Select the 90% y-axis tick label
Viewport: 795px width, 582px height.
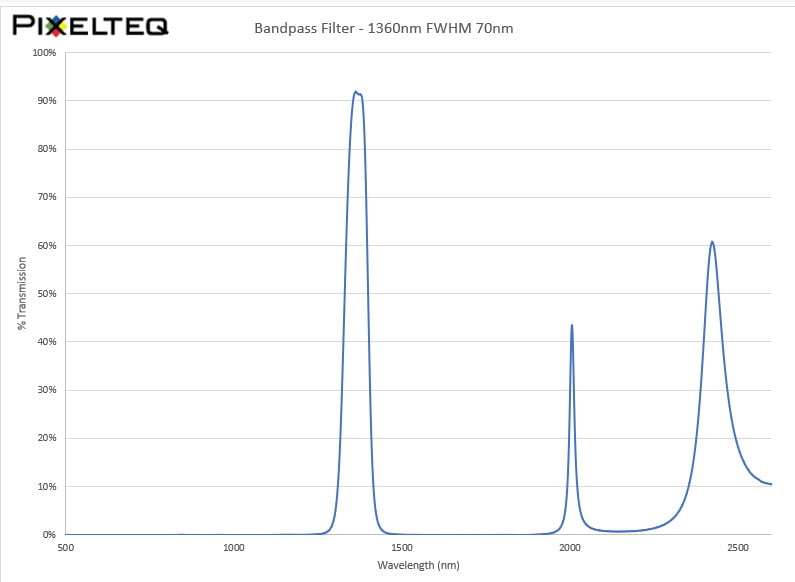[x=46, y=101]
